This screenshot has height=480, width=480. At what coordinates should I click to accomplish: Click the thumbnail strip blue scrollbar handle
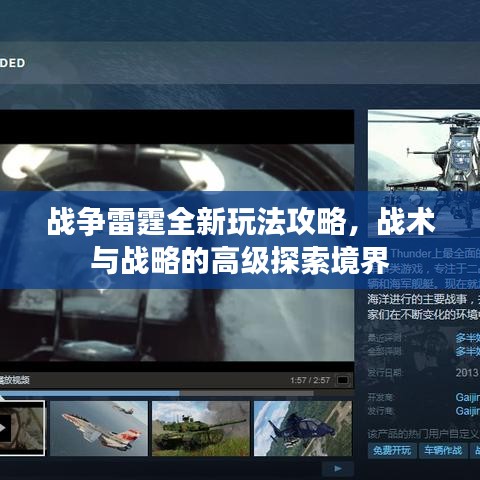pos(90,394)
